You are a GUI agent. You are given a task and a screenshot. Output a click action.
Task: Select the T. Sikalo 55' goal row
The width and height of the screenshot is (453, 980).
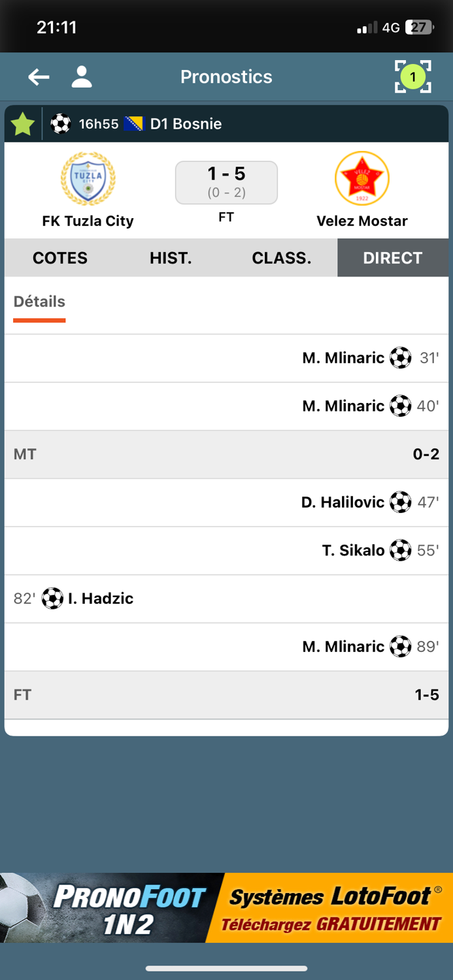coord(226,551)
